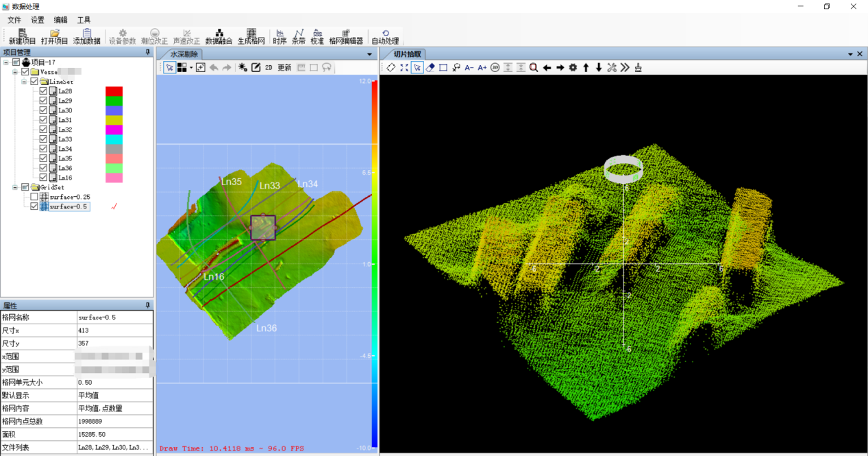Collapse the GridSet tree node
868x456 pixels.
coord(15,187)
